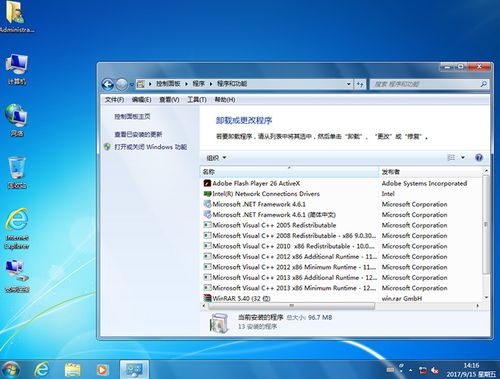Sort by the Name column header
Image resolution: width=500 pixels, height=379 pixels.
tap(289, 172)
